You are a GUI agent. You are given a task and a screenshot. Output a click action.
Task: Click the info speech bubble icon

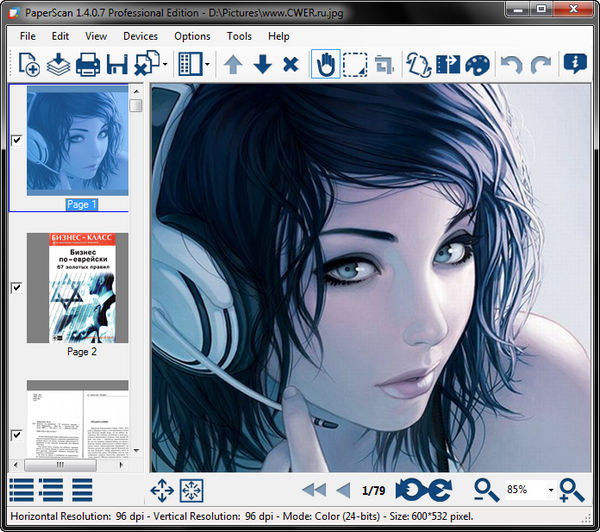pyautogui.click(x=575, y=64)
